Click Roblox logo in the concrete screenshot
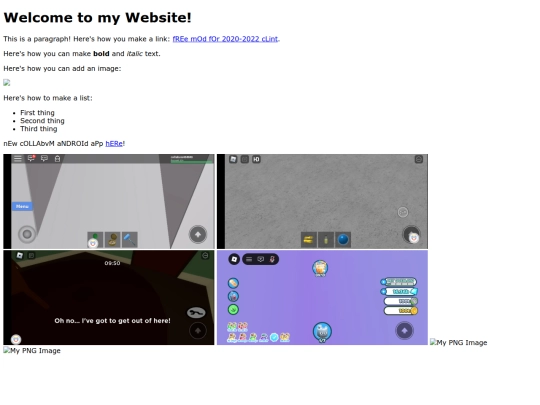The image size is (540, 405). (233, 159)
